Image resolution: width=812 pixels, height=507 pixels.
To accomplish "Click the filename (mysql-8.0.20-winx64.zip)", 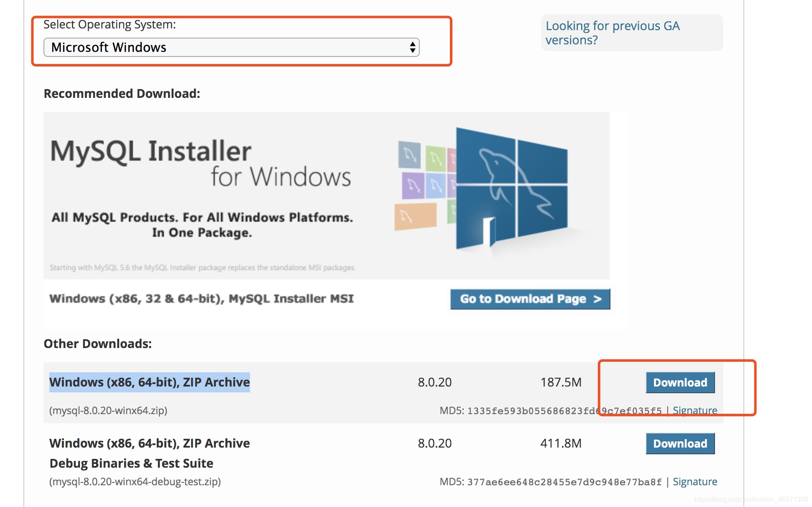I will point(108,410).
